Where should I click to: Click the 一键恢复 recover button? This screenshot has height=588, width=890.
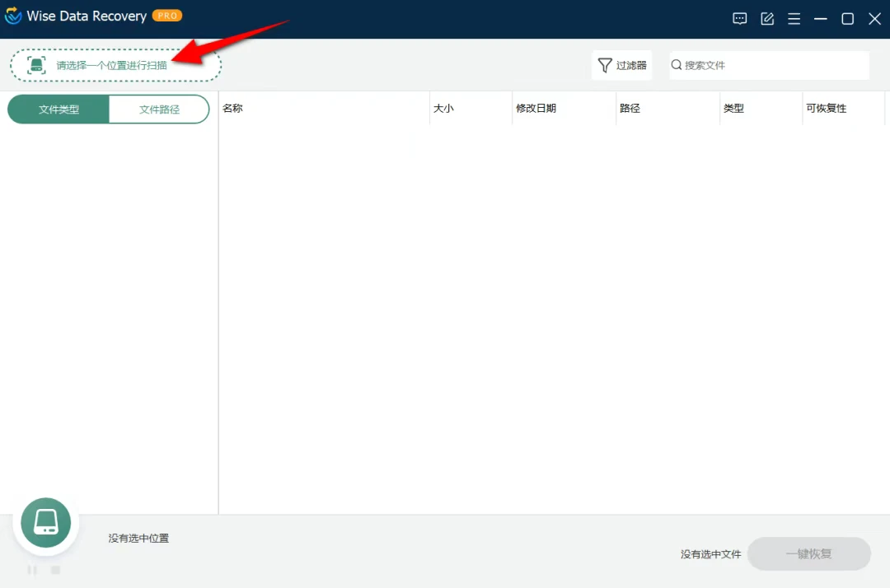(809, 553)
